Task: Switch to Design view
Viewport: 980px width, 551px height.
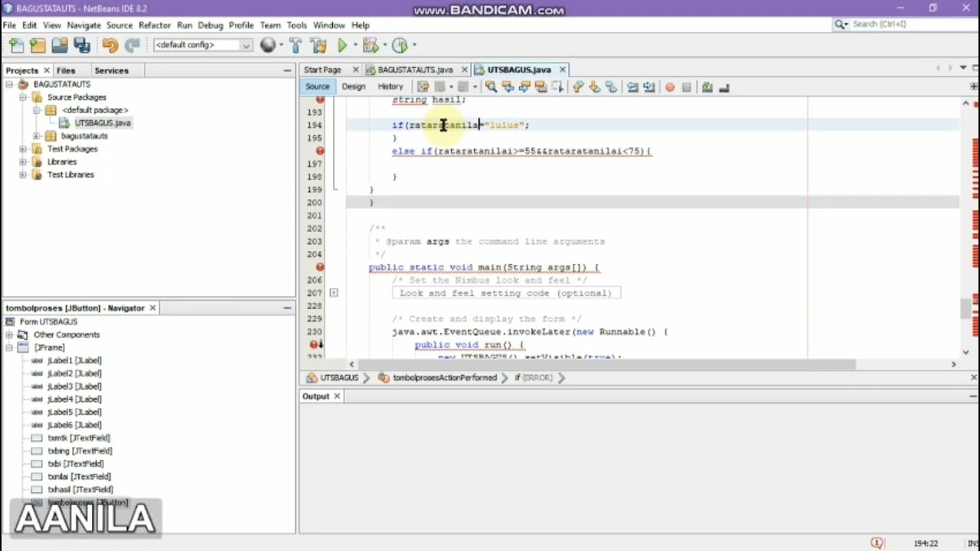Action: tap(354, 86)
